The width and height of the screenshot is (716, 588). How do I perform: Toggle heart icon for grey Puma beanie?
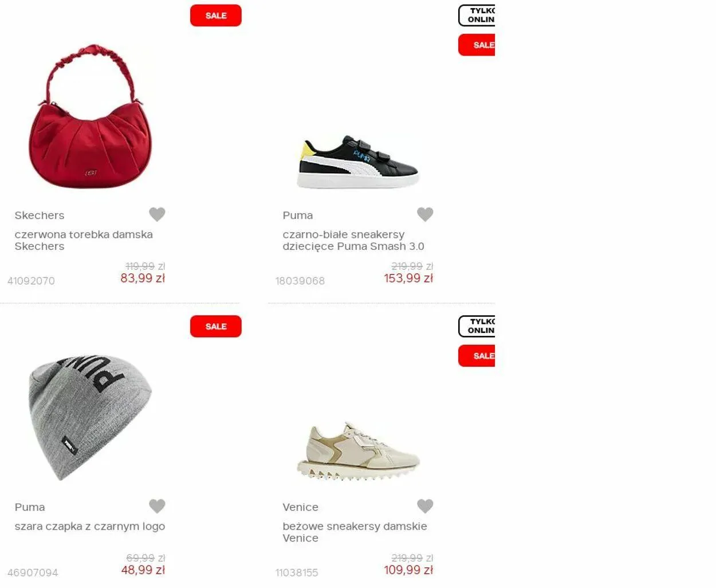tap(157, 506)
